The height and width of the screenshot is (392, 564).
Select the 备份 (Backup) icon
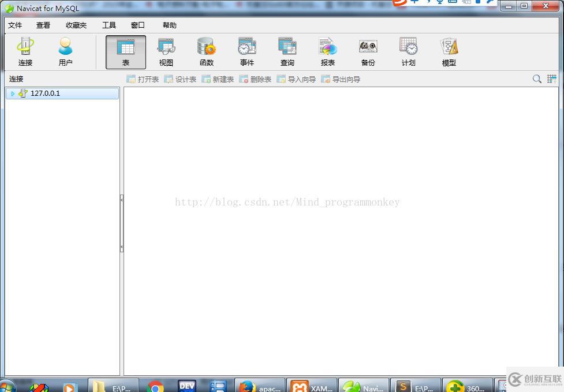[367, 51]
